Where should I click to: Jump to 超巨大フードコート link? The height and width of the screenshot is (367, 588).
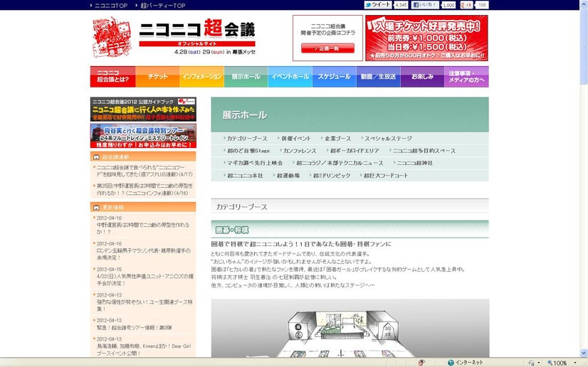(386, 176)
